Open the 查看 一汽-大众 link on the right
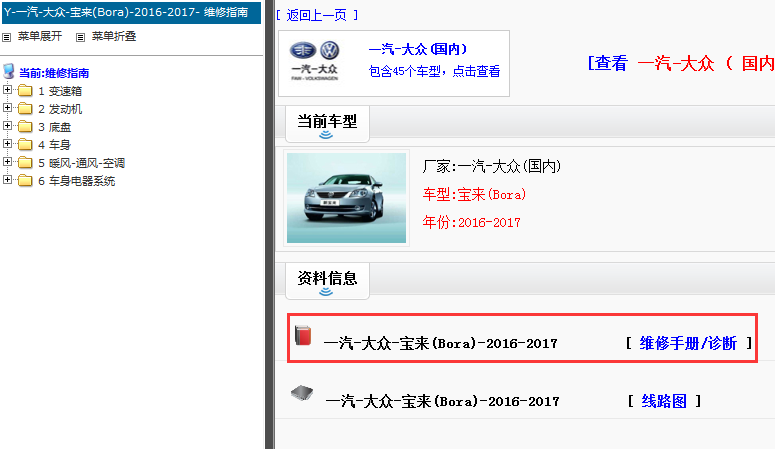This screenshot has width=775, height=449. click(681, 63)
